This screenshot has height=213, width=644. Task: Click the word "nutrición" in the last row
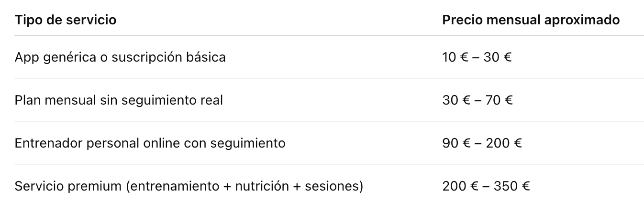262,186
